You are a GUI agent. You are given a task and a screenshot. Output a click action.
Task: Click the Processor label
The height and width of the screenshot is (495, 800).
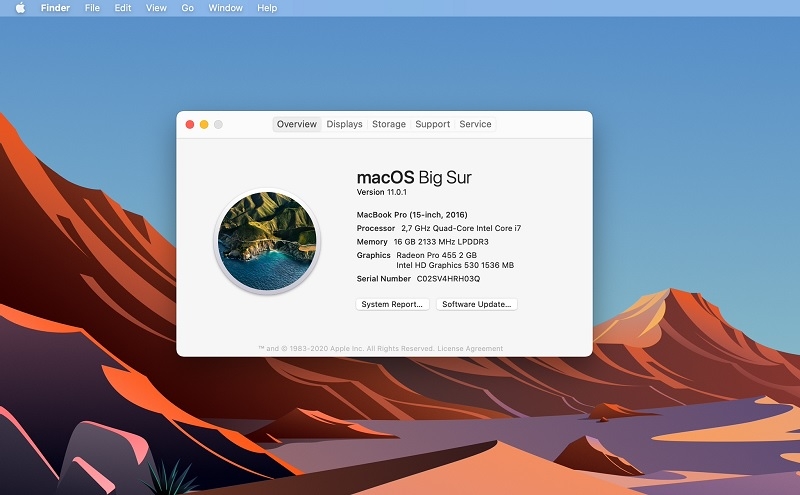pyautogui.click(x=376, y=228)
